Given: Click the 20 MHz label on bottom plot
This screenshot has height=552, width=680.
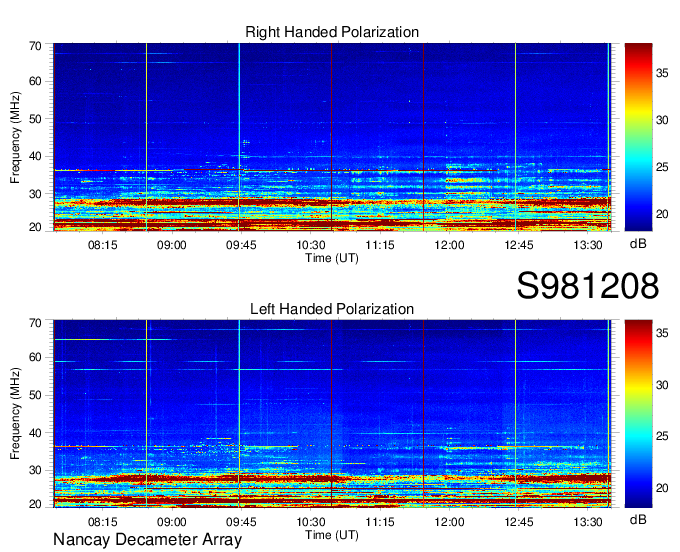Looking at the screenshot, I should tap(35, 504).
